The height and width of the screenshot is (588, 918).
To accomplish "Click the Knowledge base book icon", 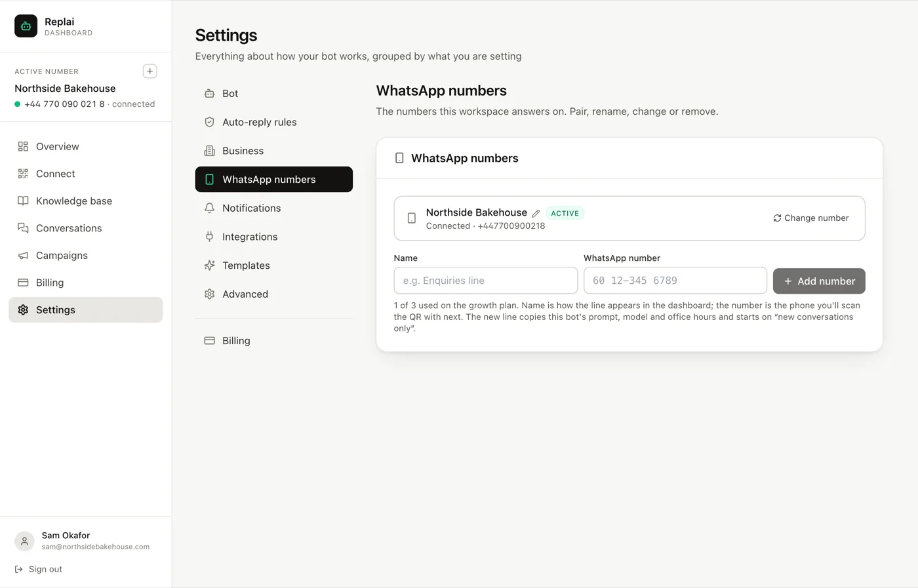I will pos(23,201).
